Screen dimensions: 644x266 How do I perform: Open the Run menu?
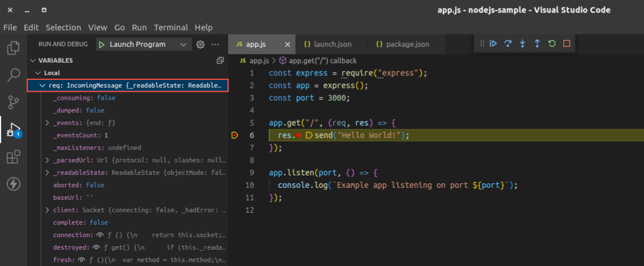[139, 28]
